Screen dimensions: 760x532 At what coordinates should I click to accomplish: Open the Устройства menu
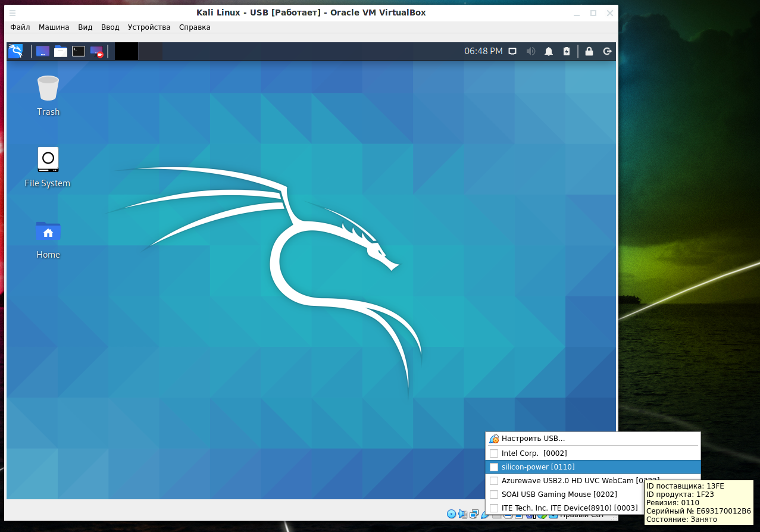pos(149,27)
